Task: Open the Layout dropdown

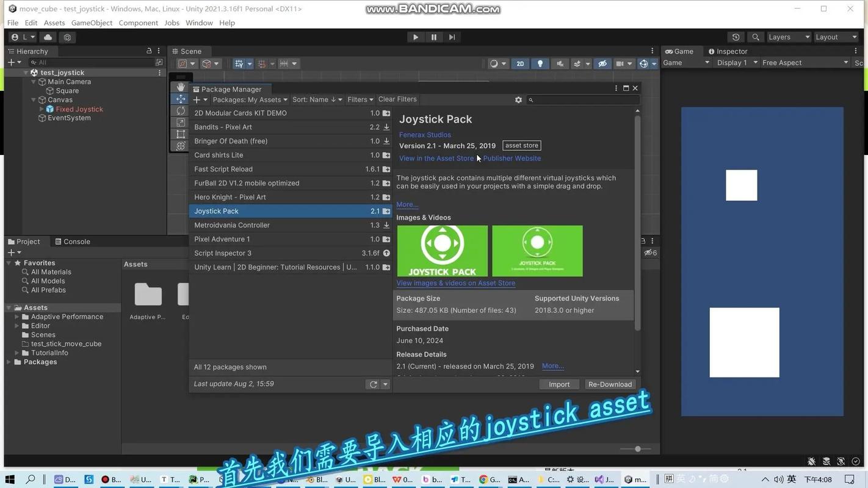Action: click(836, 37)
